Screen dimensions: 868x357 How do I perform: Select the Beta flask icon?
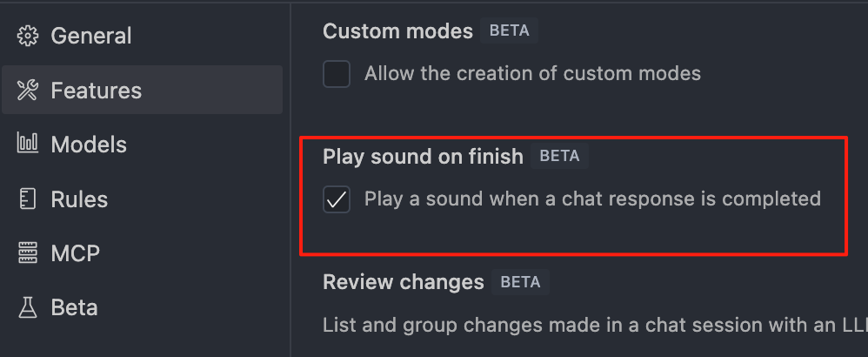pyautogui.click(x=28, y=307)
